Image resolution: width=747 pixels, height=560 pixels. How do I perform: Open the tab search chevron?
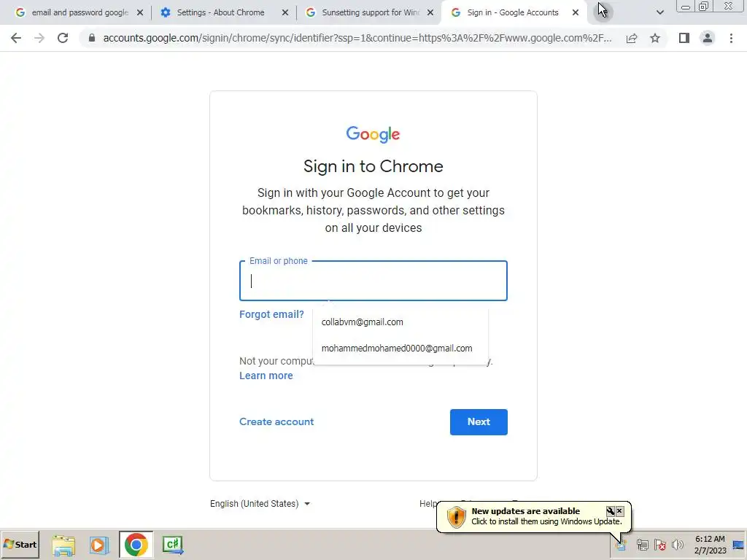pyautogui.click(x=659, y=12)
